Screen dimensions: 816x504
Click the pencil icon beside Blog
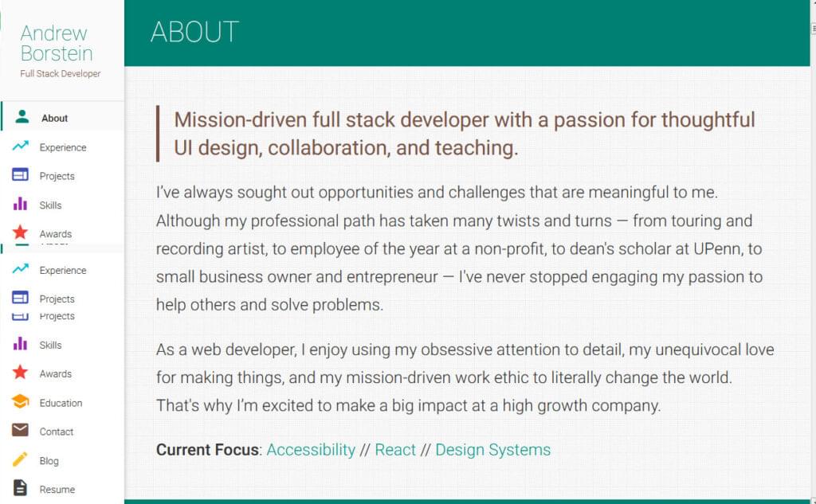tap(19, 460)
